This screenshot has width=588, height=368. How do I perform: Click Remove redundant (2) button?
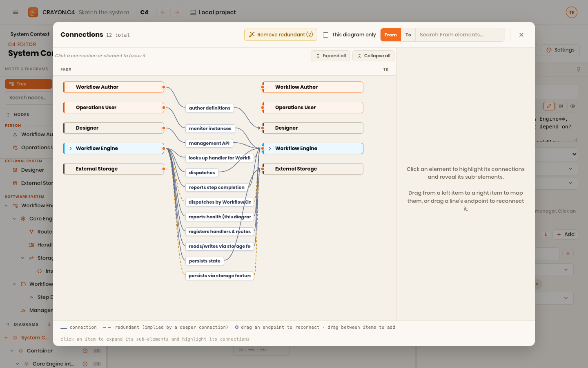[281, 35]
